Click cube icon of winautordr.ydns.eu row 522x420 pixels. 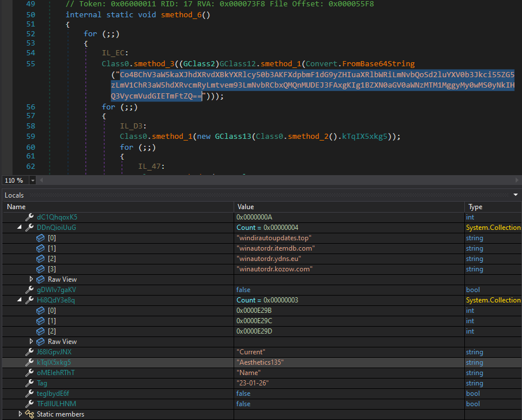coord(40,258)
